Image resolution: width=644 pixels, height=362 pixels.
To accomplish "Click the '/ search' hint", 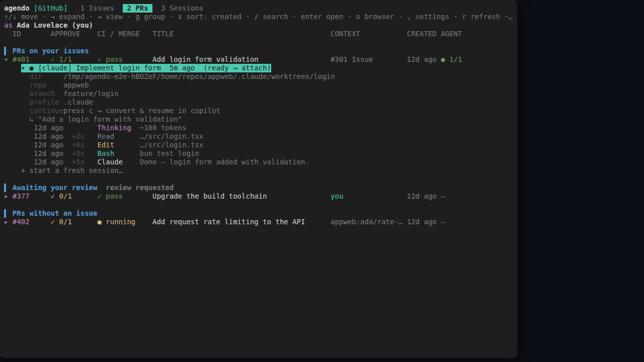I will coord(271,17).
